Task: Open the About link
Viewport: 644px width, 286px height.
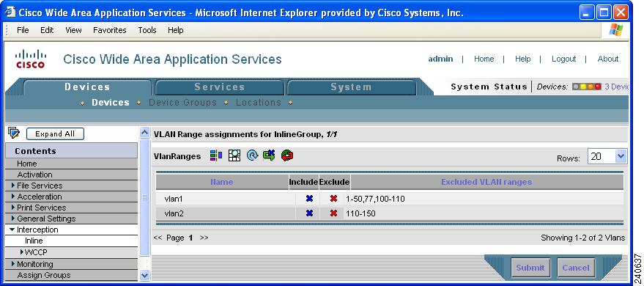Action: click(x=608, y=59)
